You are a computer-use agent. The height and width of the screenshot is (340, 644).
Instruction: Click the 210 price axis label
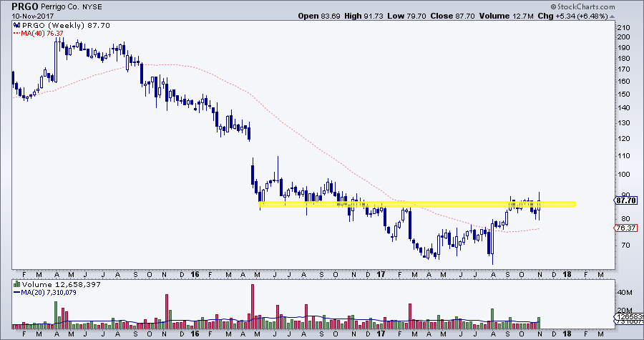(623, 28)
